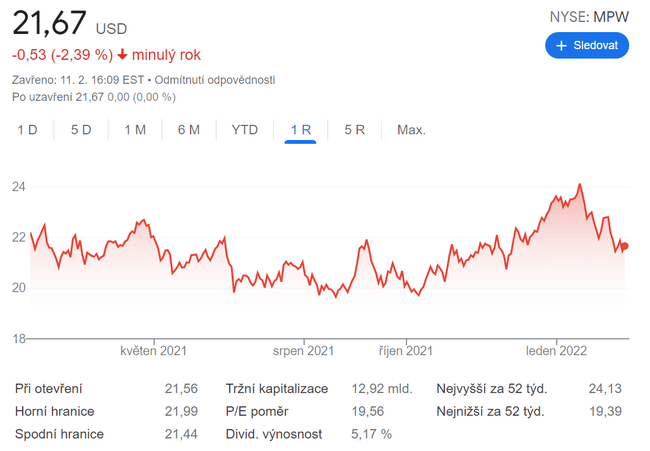Image resolution: width=650 pixels, height=451 pixels.
Task: Click the květen 2021 axis label
Action: coord(153,351)
